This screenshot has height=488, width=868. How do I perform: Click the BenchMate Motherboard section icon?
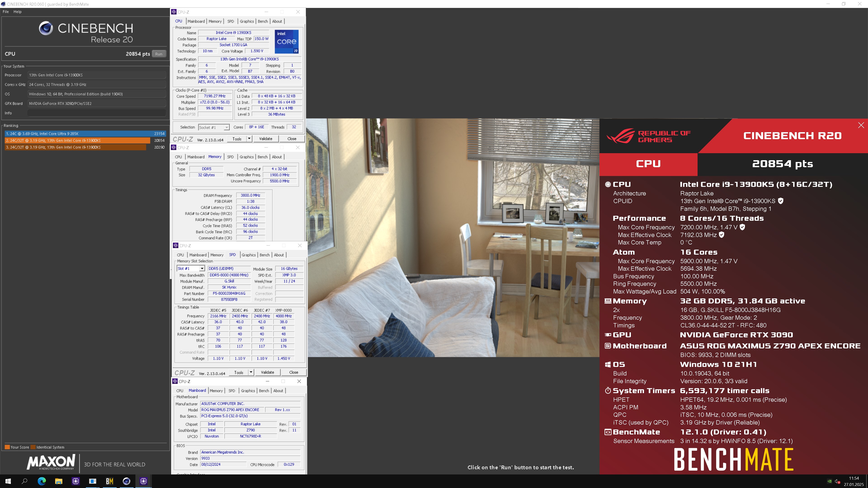point(608,346)
